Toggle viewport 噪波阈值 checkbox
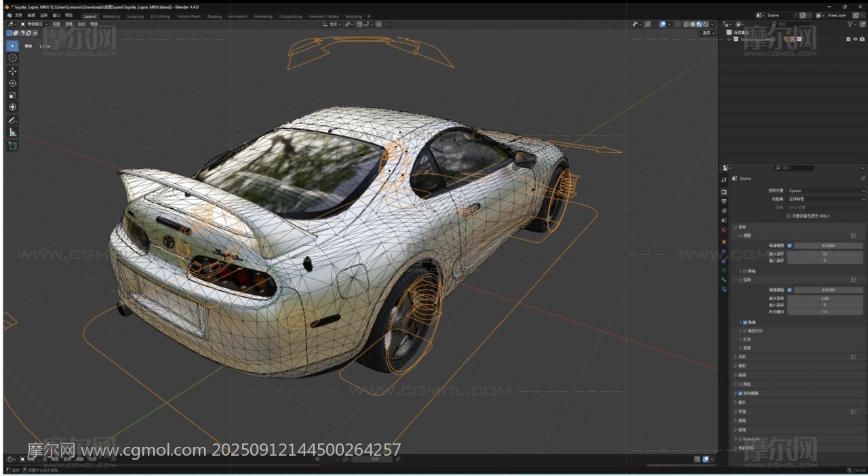868x476 pixels. (789, 245)
